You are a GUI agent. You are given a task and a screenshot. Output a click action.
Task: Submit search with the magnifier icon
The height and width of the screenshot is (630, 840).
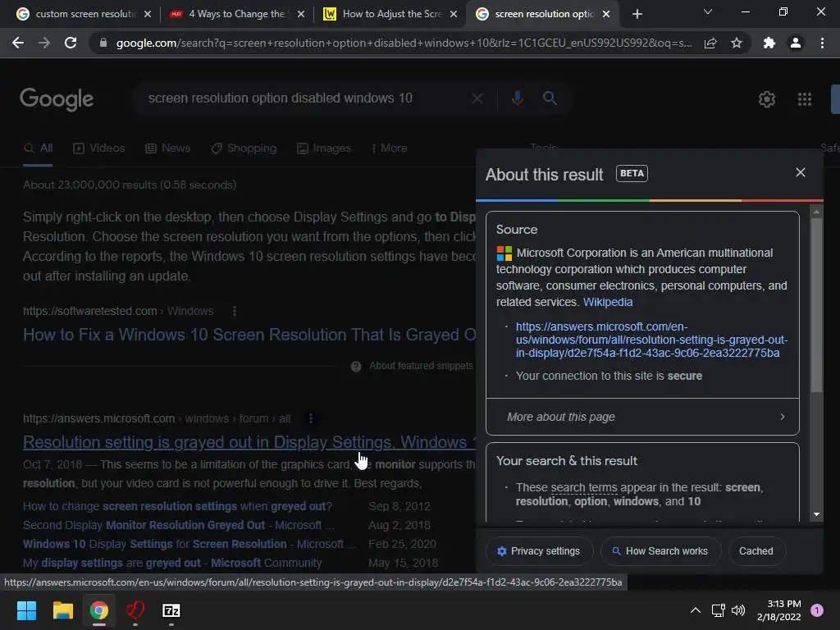[x=550, y=98]
